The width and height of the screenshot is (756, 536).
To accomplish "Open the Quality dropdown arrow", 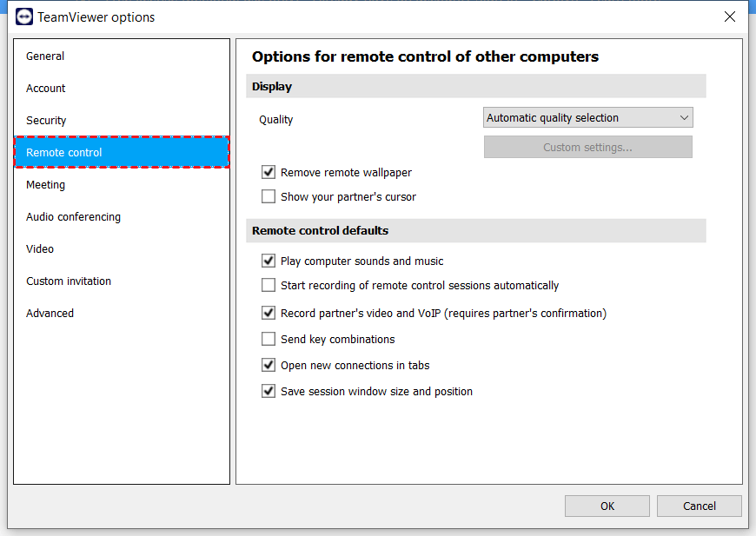I will (x=684, y=117).
